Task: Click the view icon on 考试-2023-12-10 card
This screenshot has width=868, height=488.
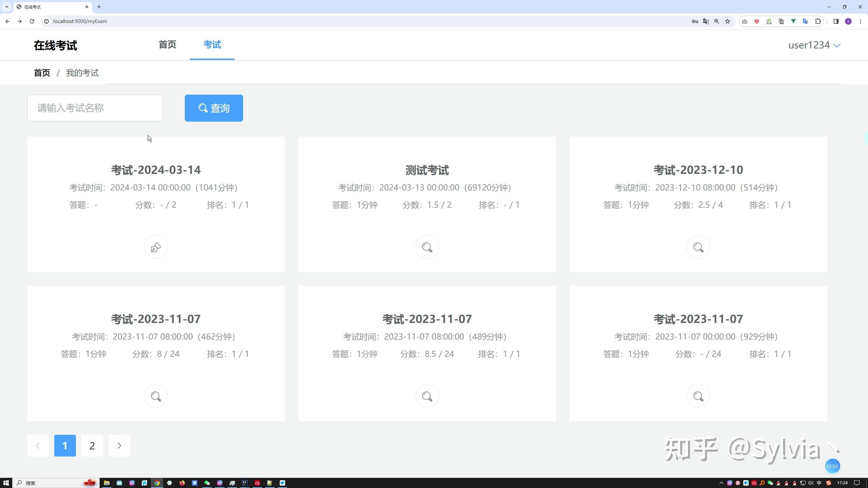Action: pos(698,247)
